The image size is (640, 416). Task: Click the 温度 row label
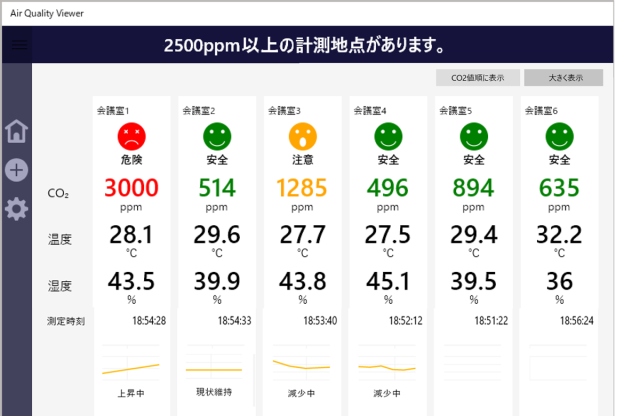tap(60, 239)
